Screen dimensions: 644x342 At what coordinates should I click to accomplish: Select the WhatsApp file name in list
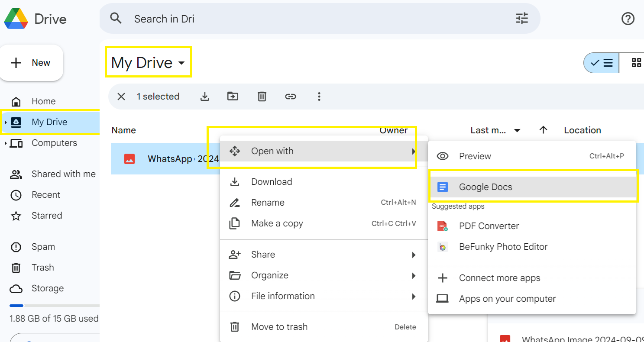click(x=183, y=159)
